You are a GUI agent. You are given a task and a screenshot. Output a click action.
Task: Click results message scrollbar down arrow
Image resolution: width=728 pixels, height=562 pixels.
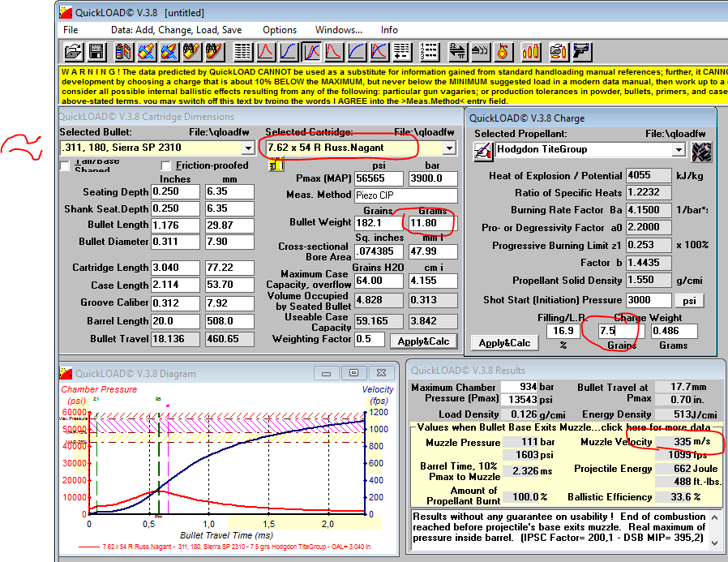click(x=715, y=543)
